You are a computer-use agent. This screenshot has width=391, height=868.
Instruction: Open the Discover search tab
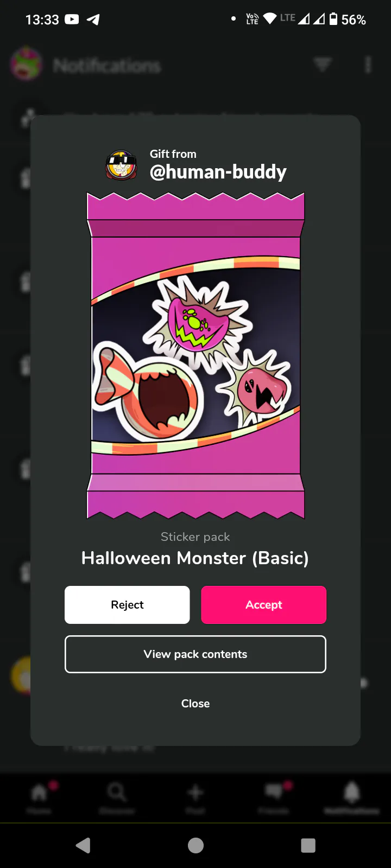117,797
